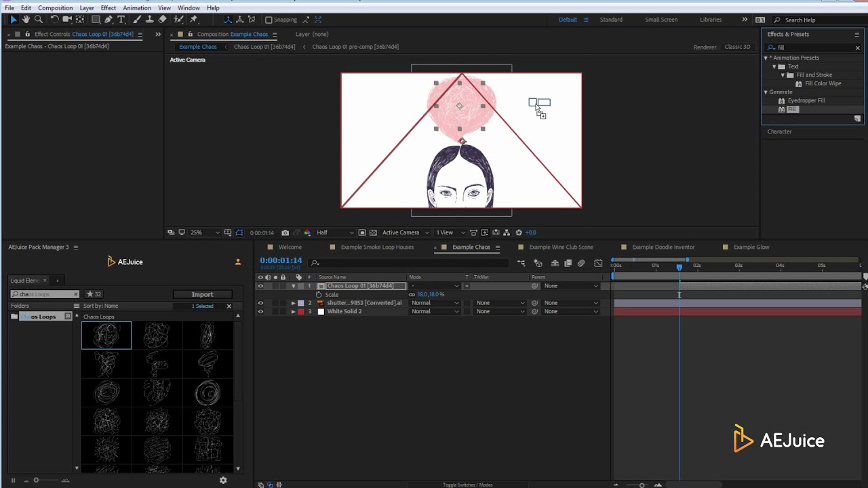Hide the White Solid 2 layer

click(260, 312)
